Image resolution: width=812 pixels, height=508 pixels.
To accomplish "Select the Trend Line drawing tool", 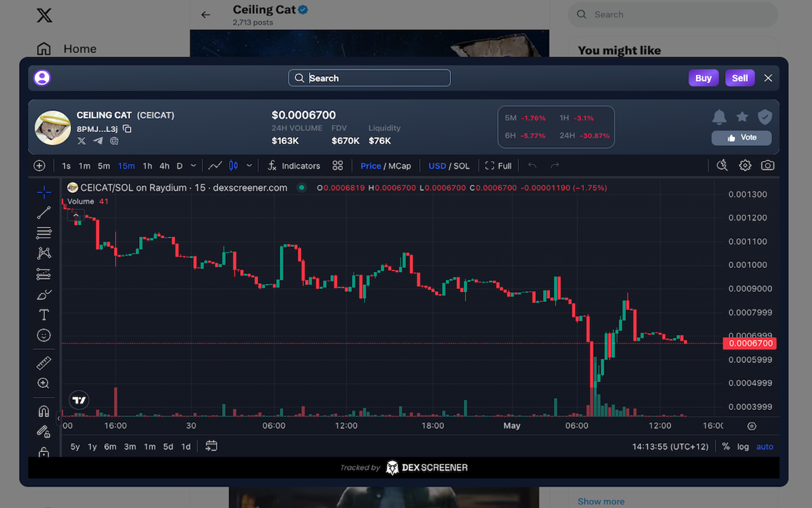I will tap(43, 212).
